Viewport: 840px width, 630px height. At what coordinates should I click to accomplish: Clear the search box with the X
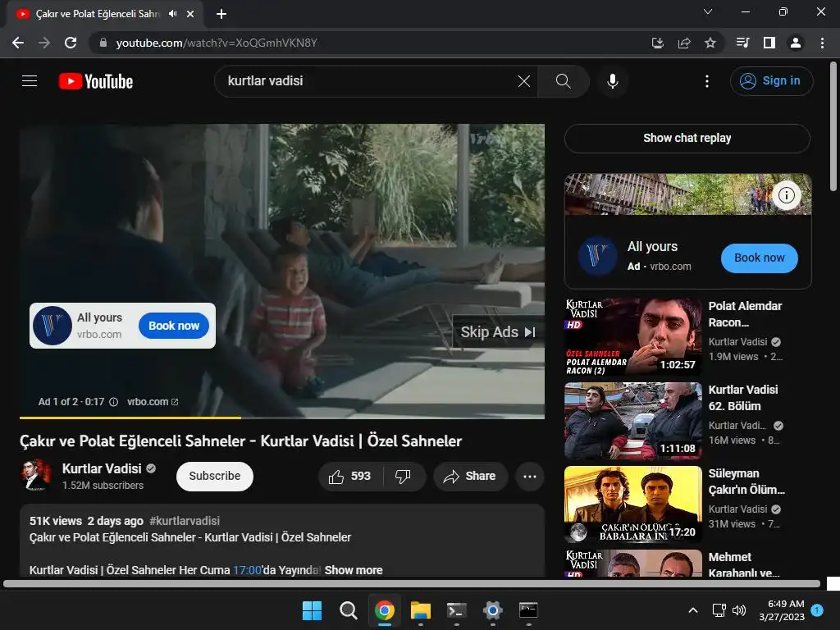[x=524, y=81]
